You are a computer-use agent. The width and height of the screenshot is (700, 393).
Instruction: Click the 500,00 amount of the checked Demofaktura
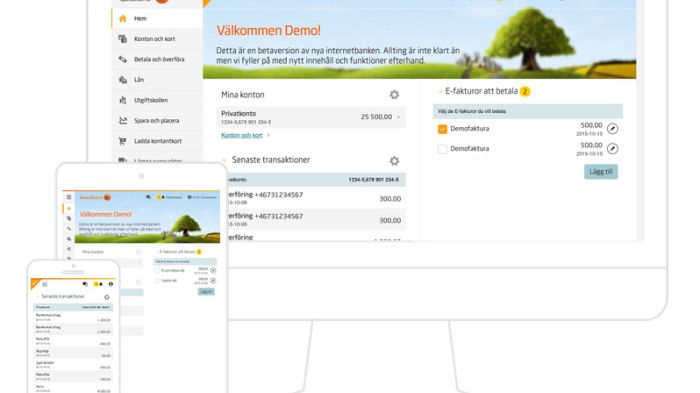click(x=591, y=125)
